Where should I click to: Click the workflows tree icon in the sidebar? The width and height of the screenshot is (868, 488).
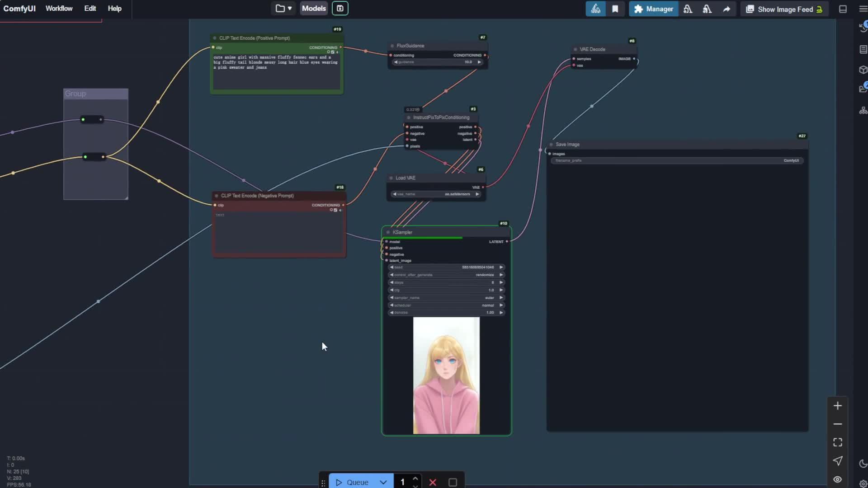point(863,109)
